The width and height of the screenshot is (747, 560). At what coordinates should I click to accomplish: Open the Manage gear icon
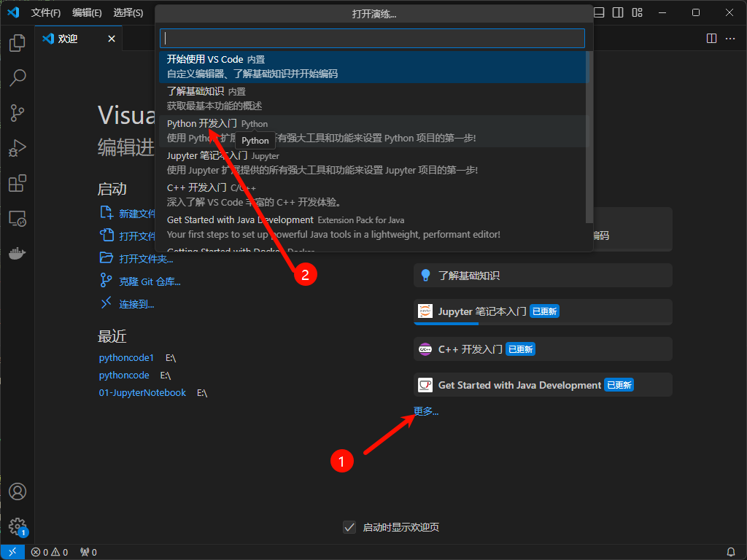point(18,526)
